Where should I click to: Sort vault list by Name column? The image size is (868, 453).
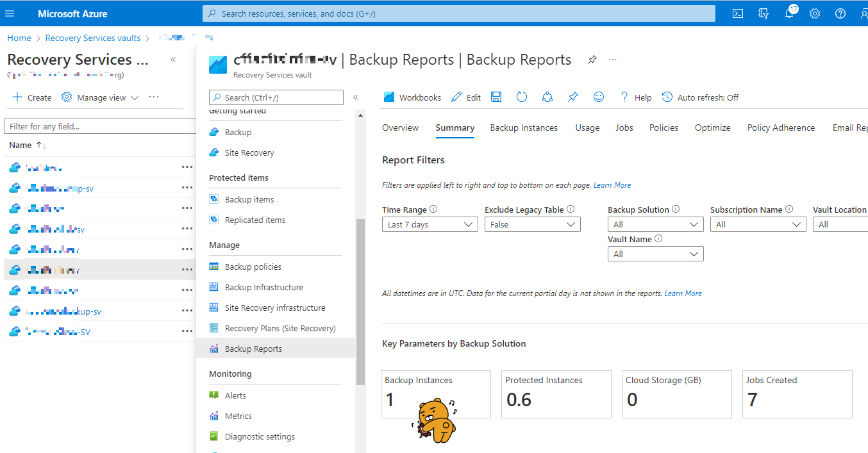click(28, 145)
